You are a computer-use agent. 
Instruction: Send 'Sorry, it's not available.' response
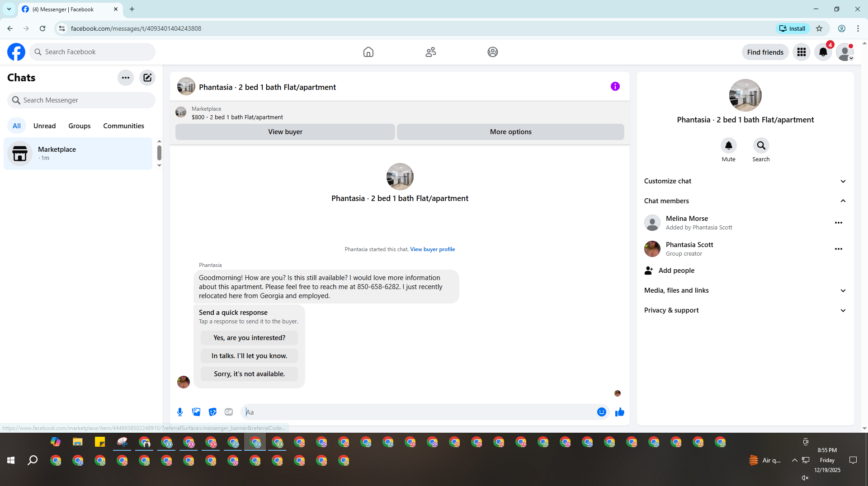[x=250, y=374]
